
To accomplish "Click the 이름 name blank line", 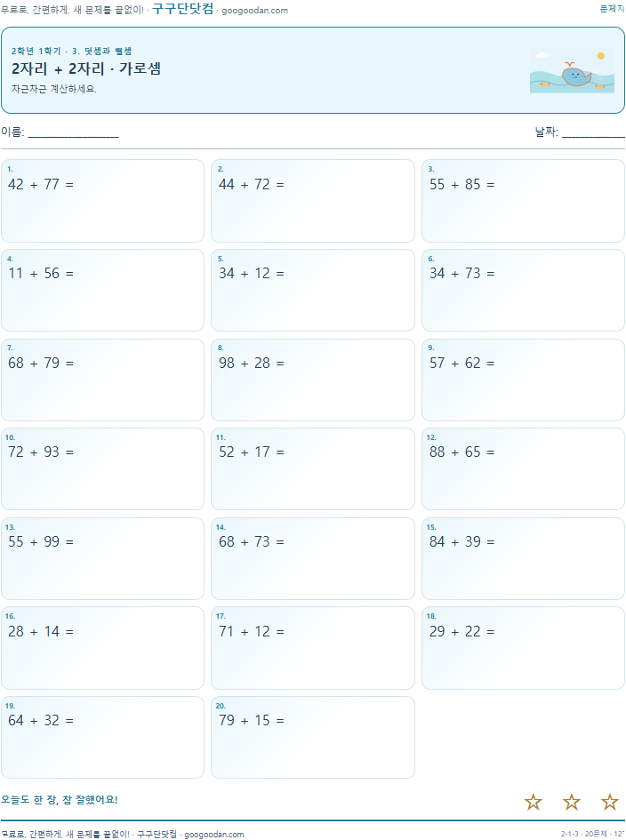I will [x=74, y=134].
